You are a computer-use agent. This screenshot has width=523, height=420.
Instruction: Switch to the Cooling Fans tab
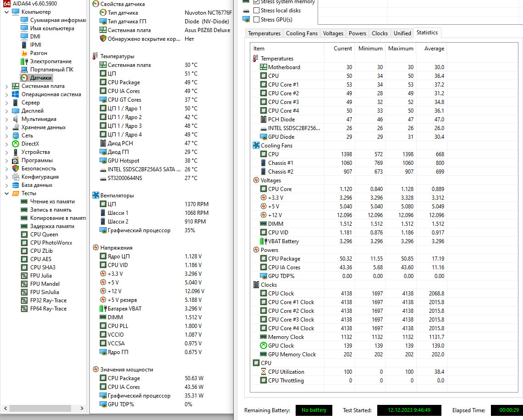click(x=302, y=33)
